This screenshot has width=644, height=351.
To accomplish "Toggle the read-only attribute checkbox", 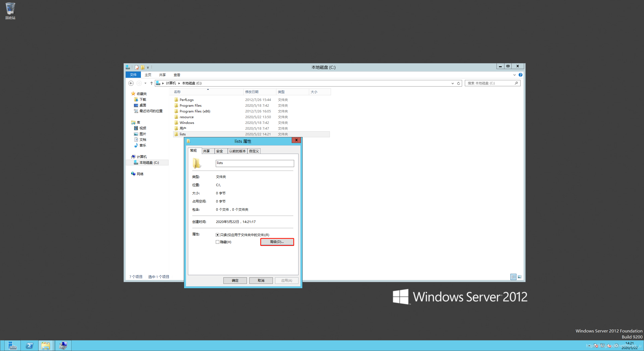I will pos(218,235).
